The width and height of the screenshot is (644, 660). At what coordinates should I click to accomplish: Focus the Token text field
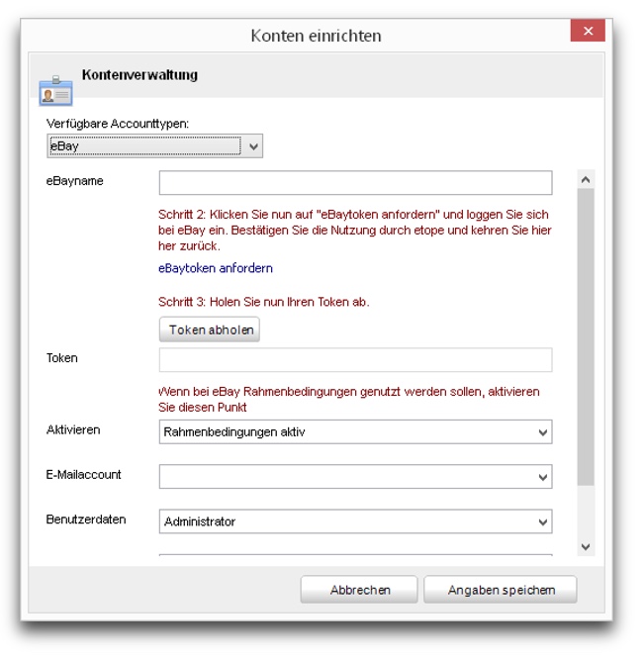[x=355, y=360]
